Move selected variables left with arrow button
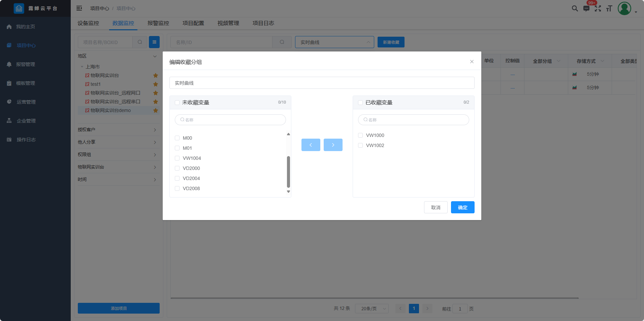 (x=311, y=145)
